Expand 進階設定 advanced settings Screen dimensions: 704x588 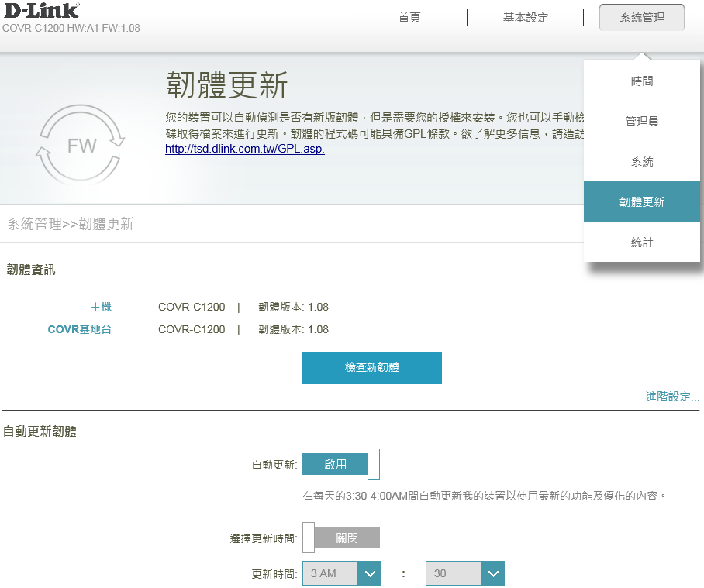(671, 397)
